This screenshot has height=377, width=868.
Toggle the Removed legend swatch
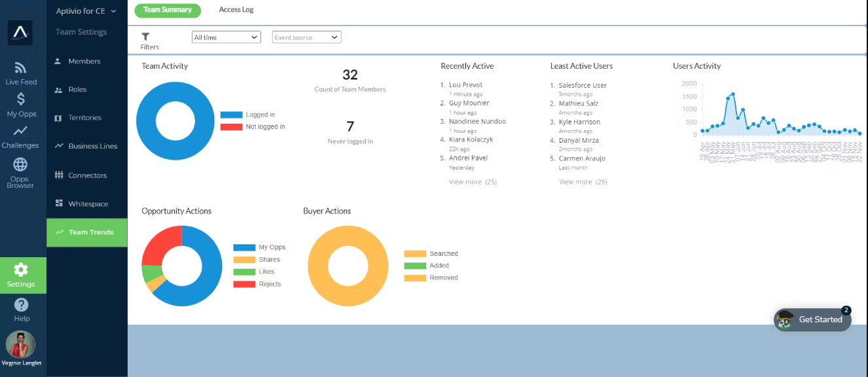(x=415, y=278)
